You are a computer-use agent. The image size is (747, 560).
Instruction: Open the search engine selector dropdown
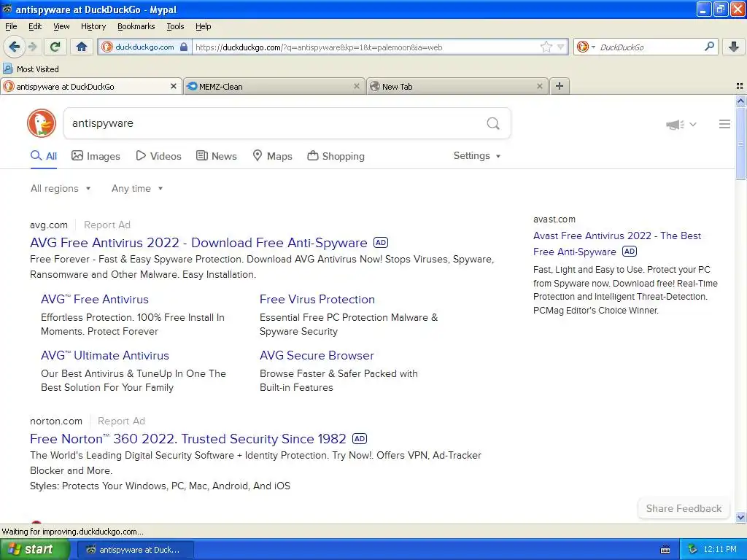tap(586, 47)
